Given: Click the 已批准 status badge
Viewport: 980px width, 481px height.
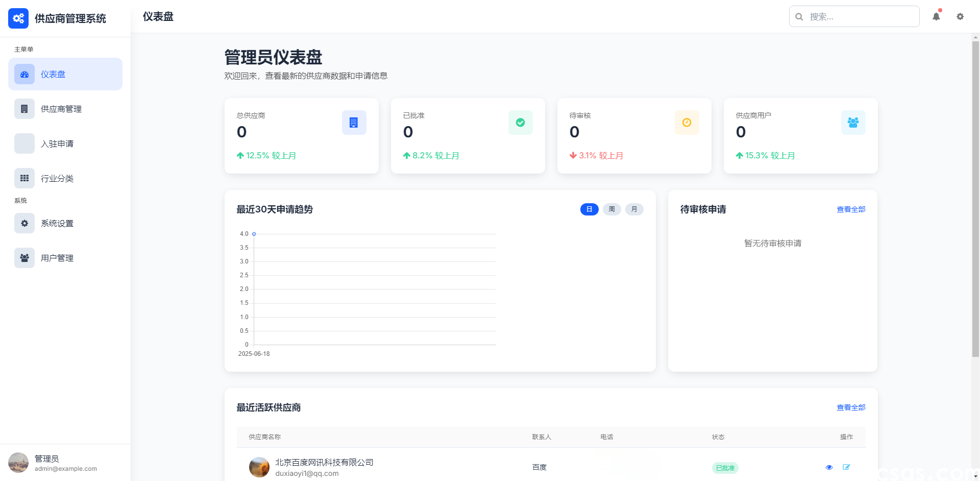Looking at the screenshot, I should click(x=725, y=468).
